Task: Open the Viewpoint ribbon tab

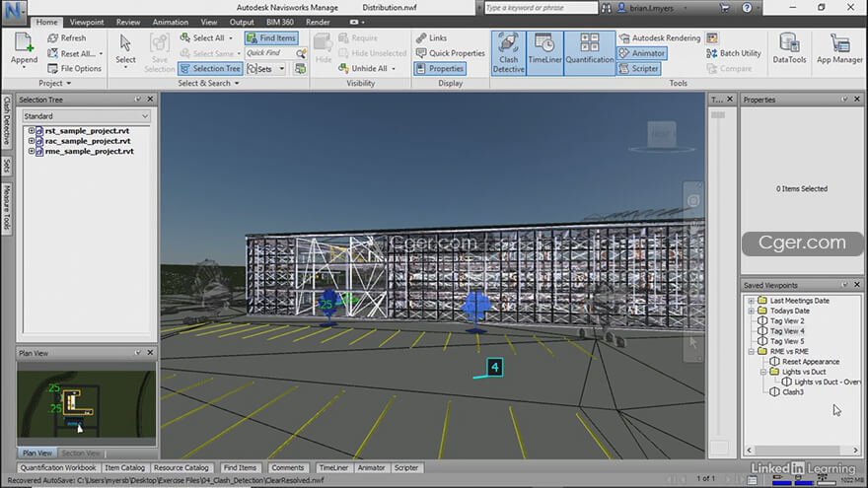Action: point(87,22)
